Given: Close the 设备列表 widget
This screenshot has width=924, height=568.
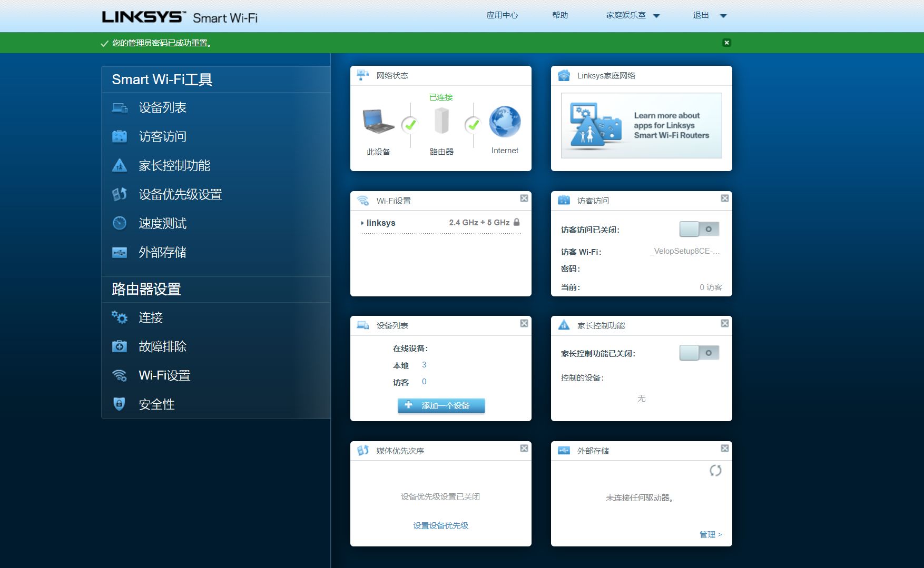Looking at the screenshot, I should [x=524, y=323].
